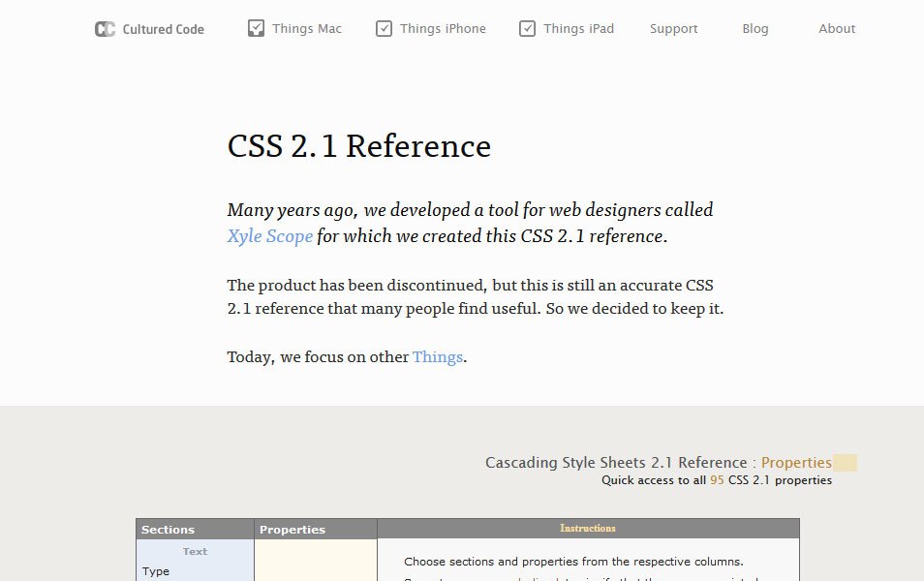Visit the About page
This screenshot has height=581, width=924.
(x=836, y=29)
